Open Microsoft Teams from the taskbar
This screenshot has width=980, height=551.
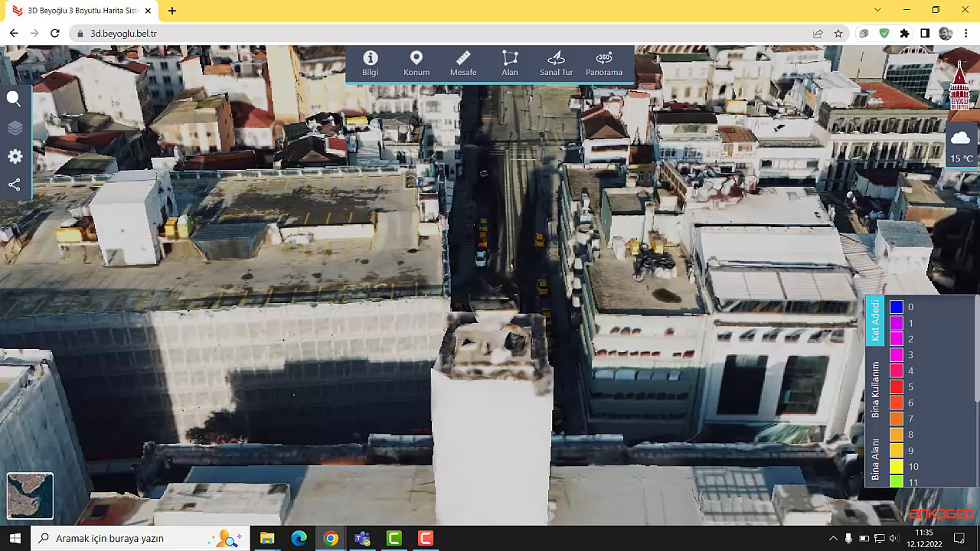click(x=362, y=538)
